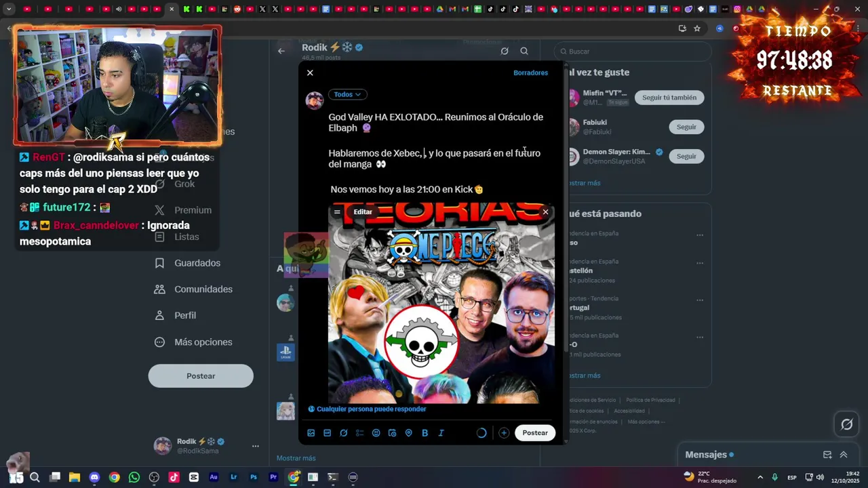The width and height of the screenshot is (868, 488).
Task: Open File Explorer from taskbar
Action: (x=75, y=477)
